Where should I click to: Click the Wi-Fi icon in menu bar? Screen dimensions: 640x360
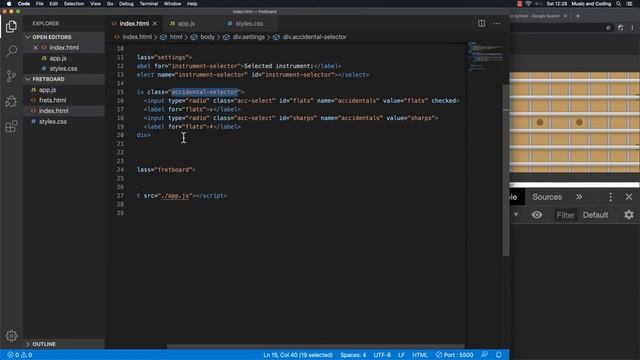(529, 4)
